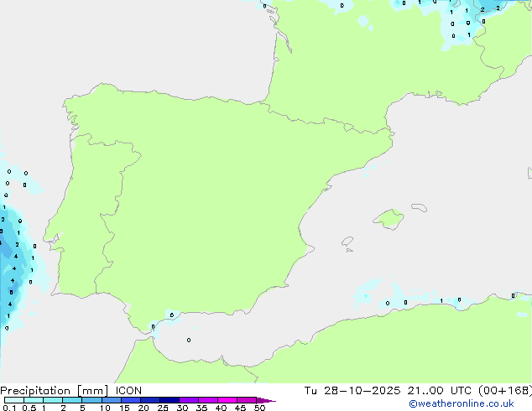The image size is (532, 411).
Task: Pick the 20–25 mm dark blue swatch
Action: tap(150, 400)
